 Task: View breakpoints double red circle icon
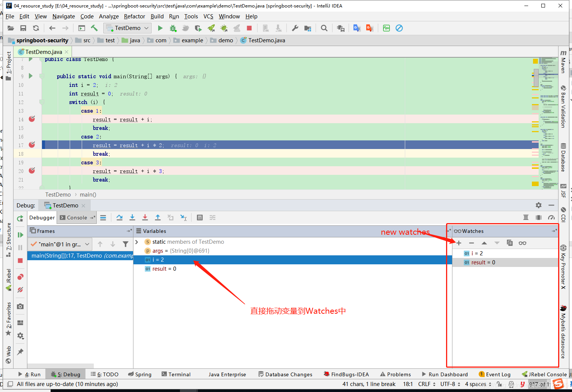click(x=20, y=277)
